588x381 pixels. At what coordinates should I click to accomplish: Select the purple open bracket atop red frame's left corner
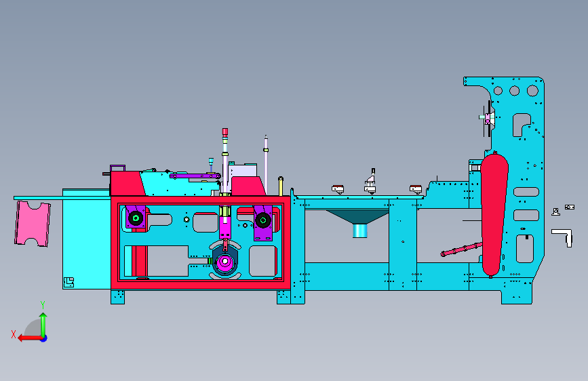(x=117, y=168)
